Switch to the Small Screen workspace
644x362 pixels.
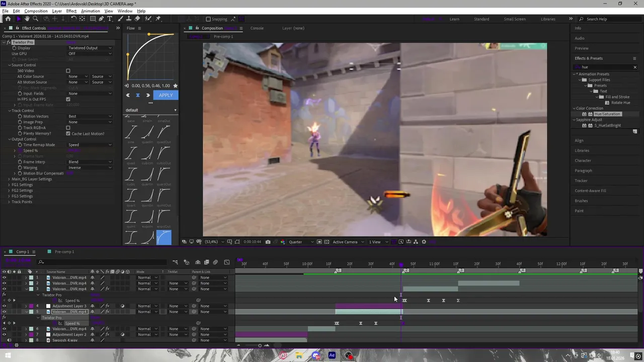(x=515, y=19)
